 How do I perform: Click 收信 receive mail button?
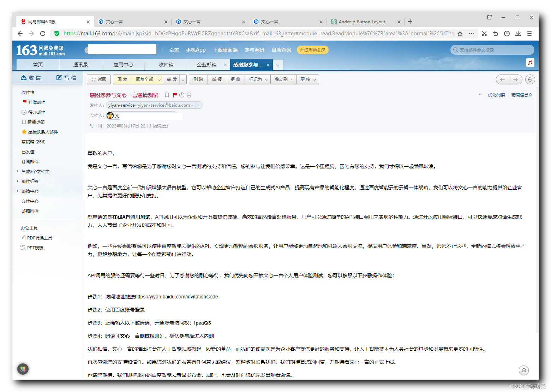31,78
